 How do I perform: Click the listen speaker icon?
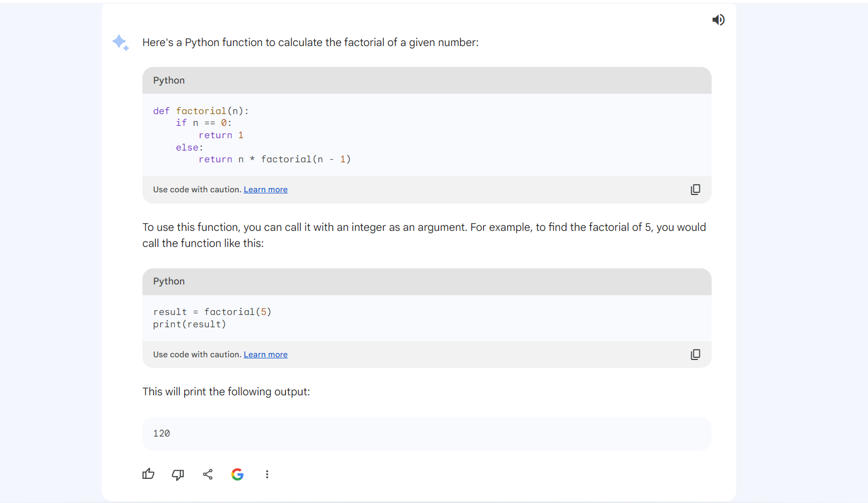pyautogui.click(x=718, y=20)
